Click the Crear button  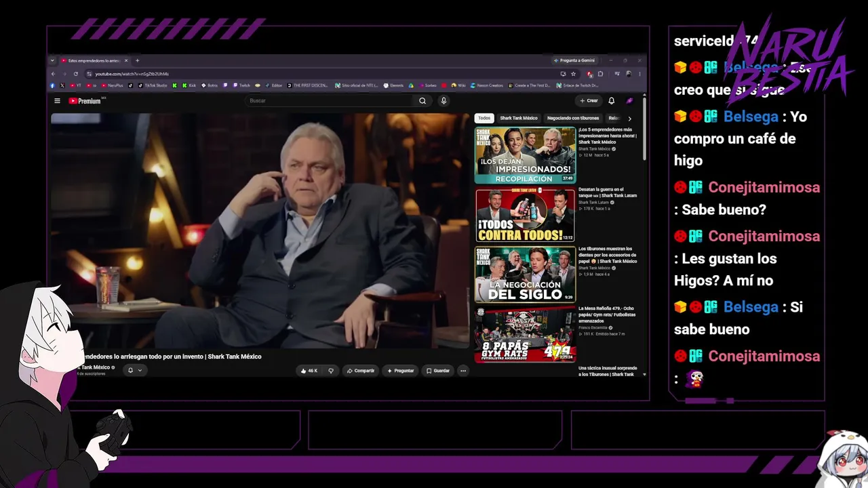589,101
